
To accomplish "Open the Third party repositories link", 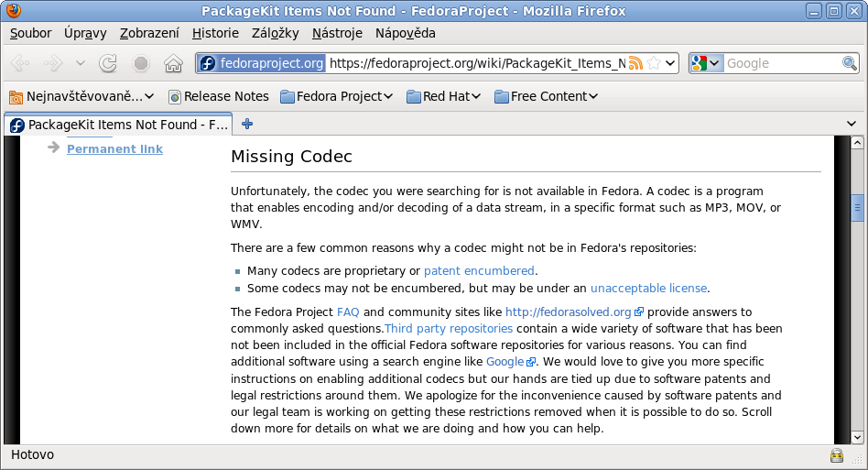I will [449, 328].
